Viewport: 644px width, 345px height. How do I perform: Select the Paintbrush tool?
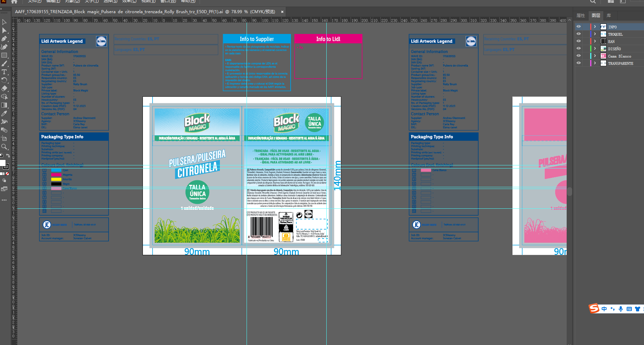point(4,63)
